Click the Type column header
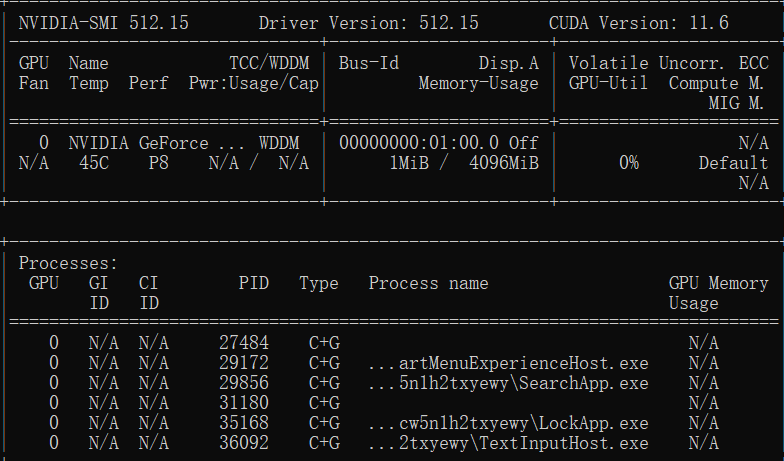Image resolution: width=784 pixels, height=461 pixels. (318, 283)
